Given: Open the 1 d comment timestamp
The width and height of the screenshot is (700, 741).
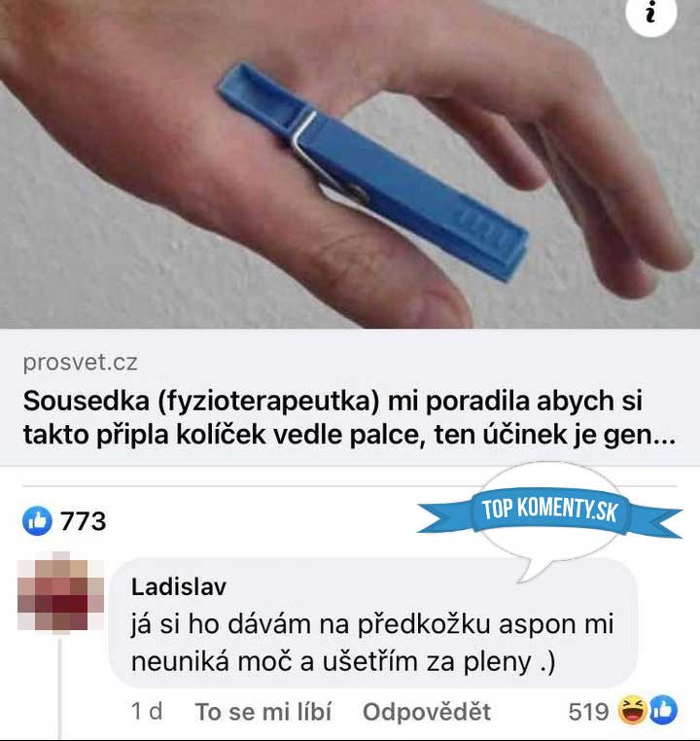Looking at the screenshot, I should pyautogui.click(x=147, y=711).
